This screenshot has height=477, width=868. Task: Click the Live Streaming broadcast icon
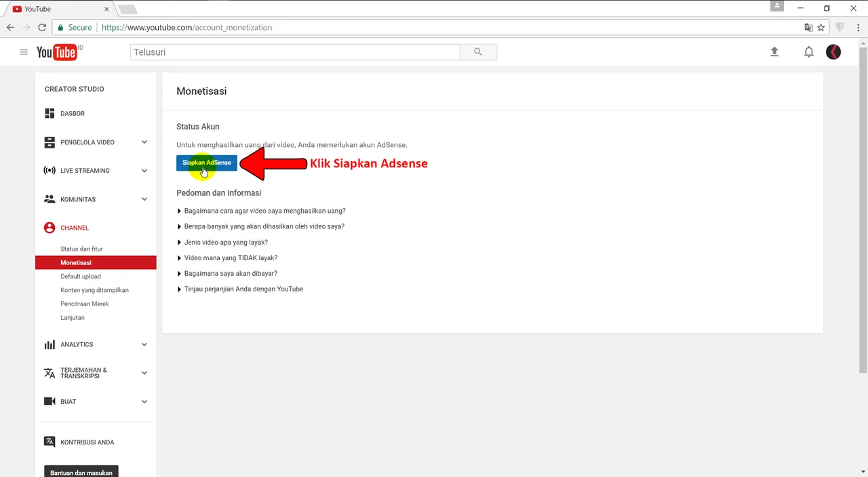[x=50, y=171]
